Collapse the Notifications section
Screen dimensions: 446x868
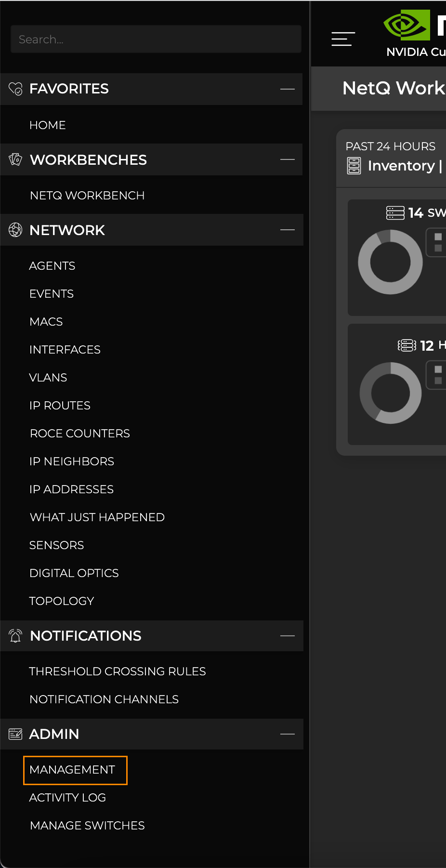click(x=288, y=636)
